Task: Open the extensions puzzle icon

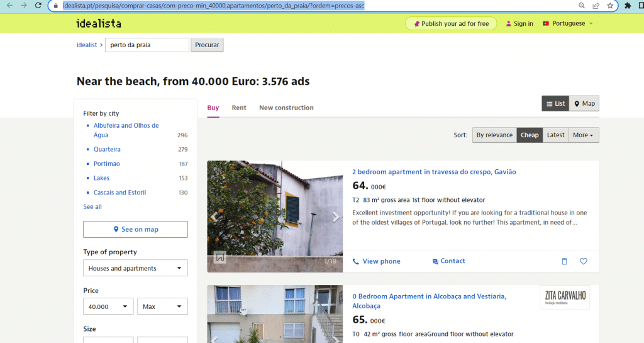Action: coord(628,6)
